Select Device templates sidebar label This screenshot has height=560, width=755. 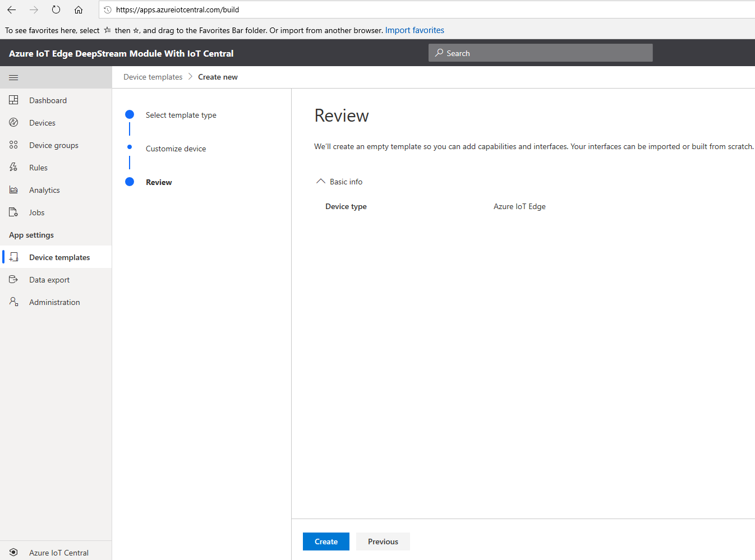tap(59, 257)
